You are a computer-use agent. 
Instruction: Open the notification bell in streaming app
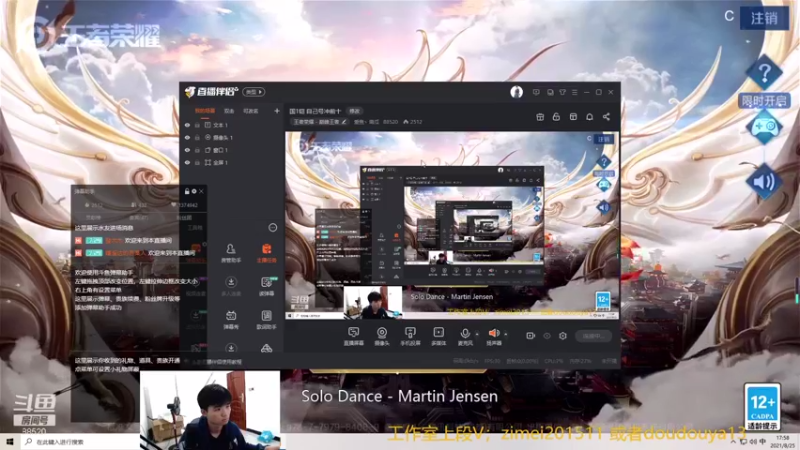pyautogui.click(x=589, y=117)
